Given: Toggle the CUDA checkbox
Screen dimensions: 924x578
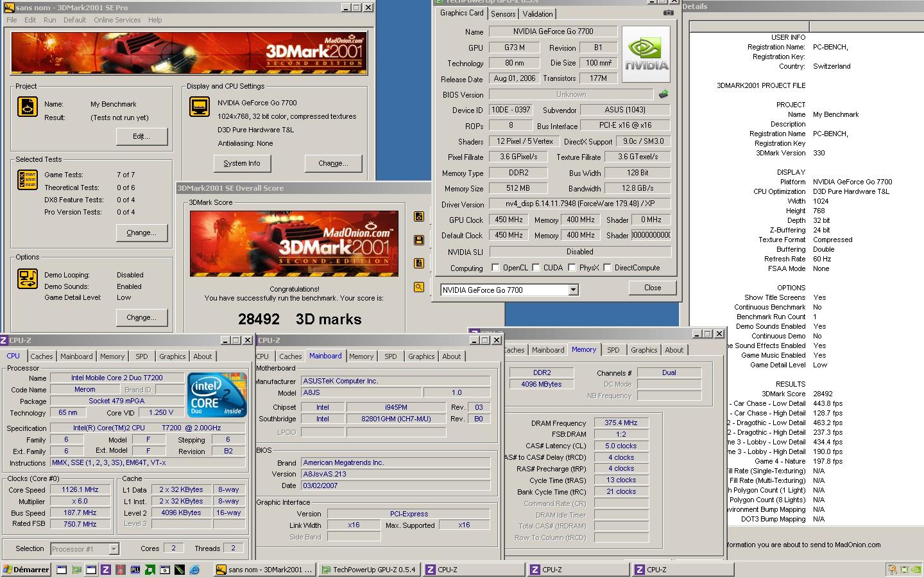Looking at the screenshot, I should click(536, 268).
